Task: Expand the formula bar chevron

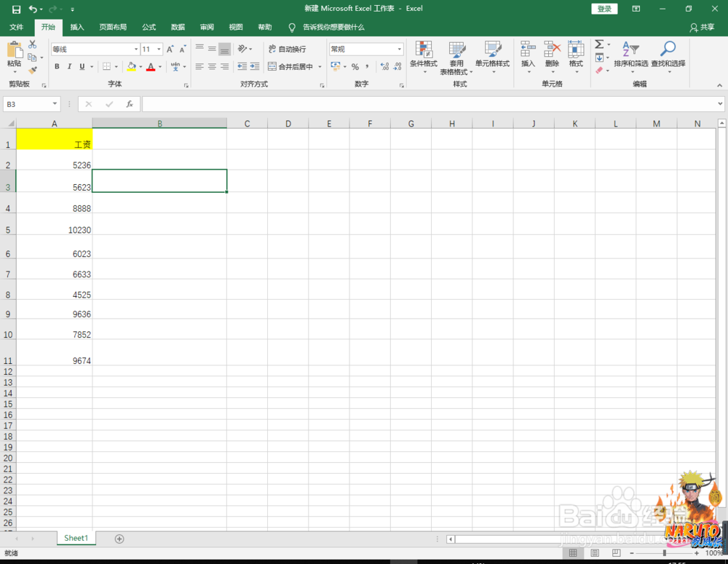Action: 720,104
